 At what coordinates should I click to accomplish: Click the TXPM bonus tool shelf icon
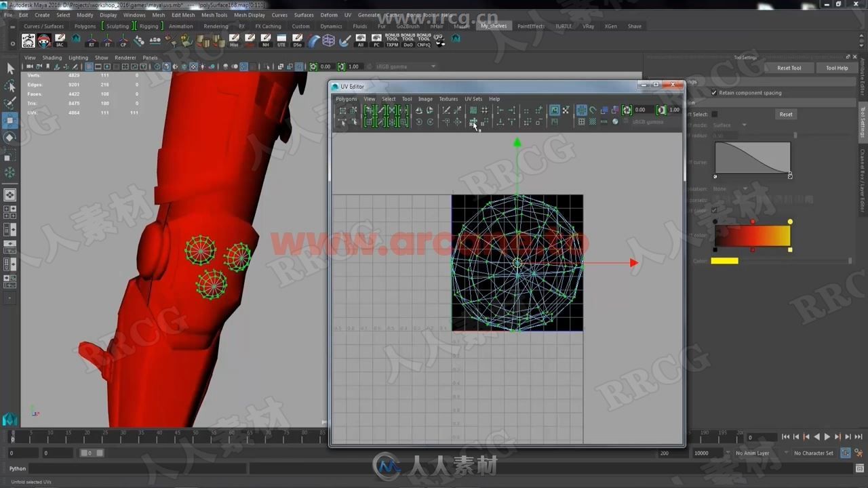click(392, 41)
